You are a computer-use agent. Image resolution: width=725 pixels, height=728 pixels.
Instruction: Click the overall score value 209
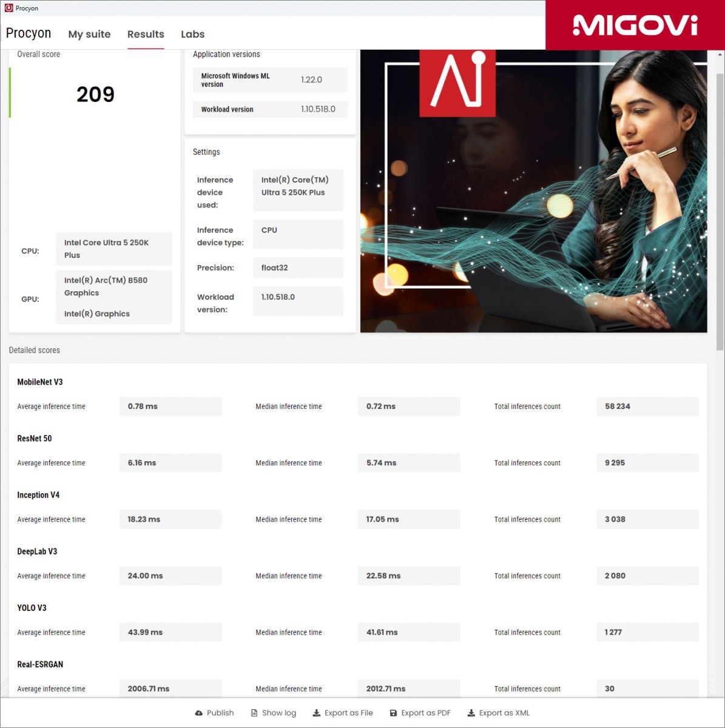(95, 94)
